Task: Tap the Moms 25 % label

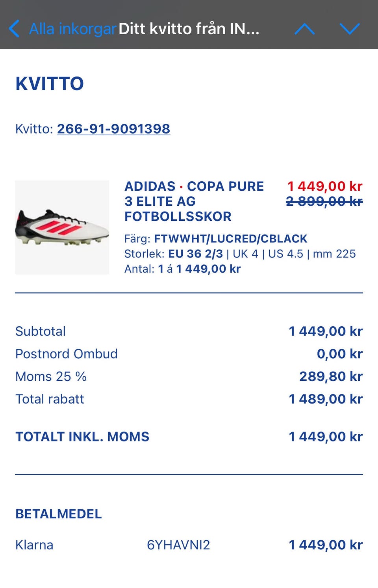Action: point(51,376)
